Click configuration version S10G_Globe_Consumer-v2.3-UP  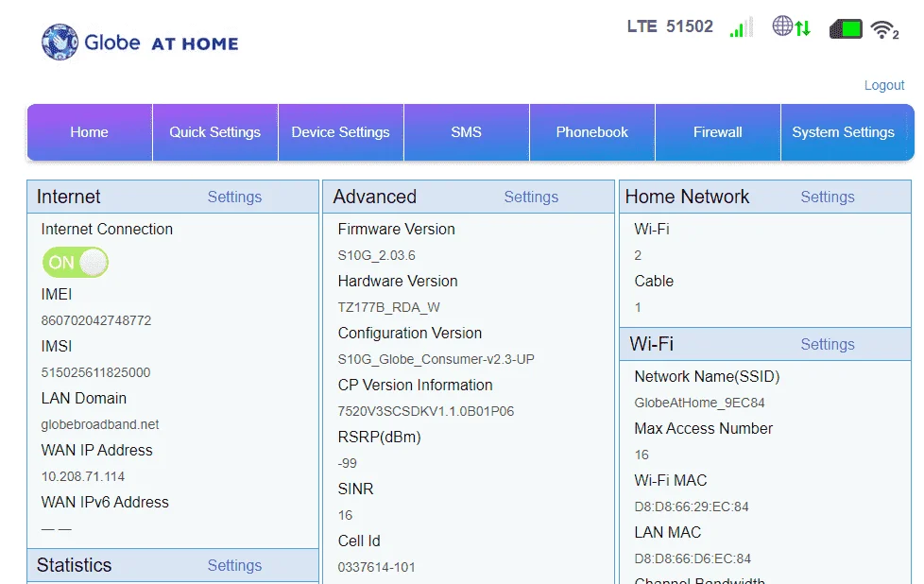click(x=436, y=359)
